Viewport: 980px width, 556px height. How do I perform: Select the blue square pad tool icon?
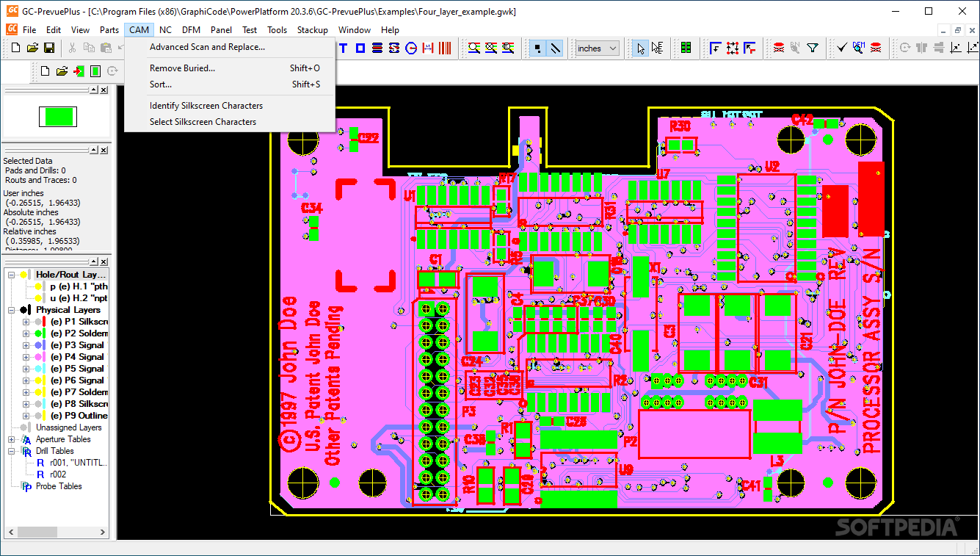point(360,48)
